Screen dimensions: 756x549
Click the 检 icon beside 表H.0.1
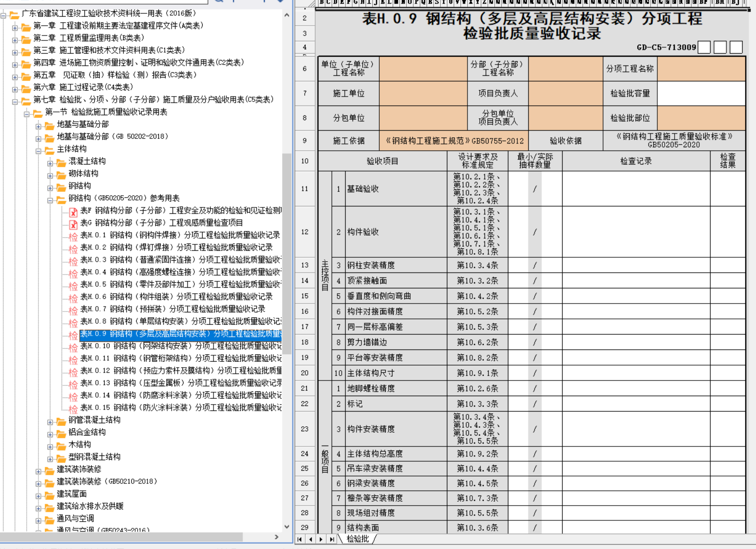[73, 236]
